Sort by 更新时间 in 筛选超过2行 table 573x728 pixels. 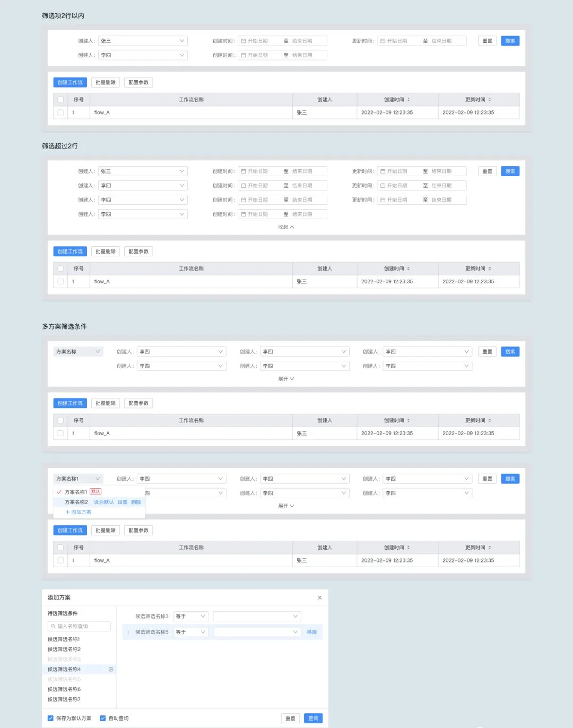point(490,269)
